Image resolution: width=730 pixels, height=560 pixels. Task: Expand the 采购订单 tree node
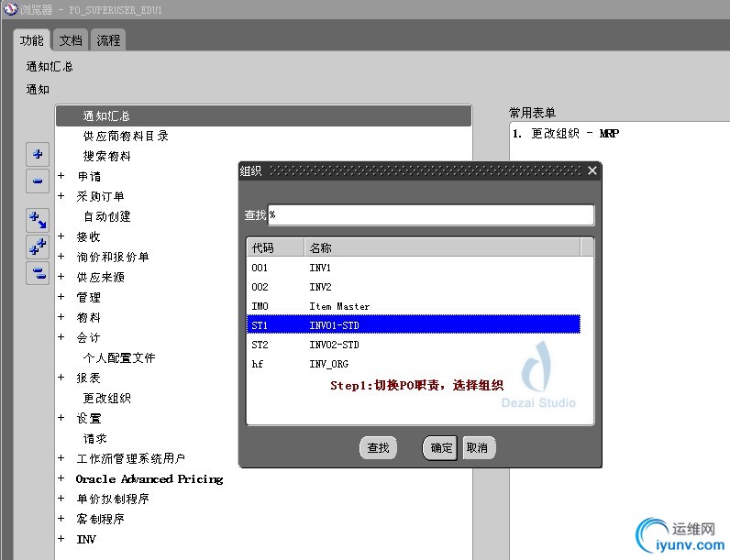coord(61,196)
